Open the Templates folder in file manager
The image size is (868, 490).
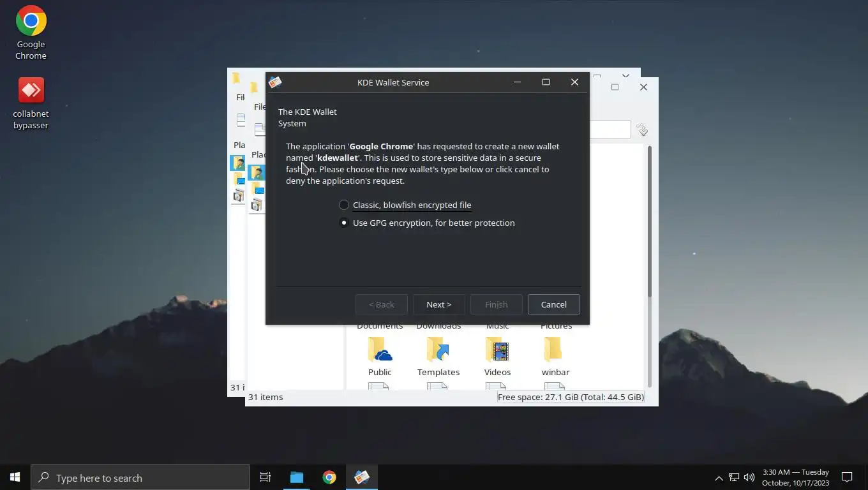(x=438, y=357)
